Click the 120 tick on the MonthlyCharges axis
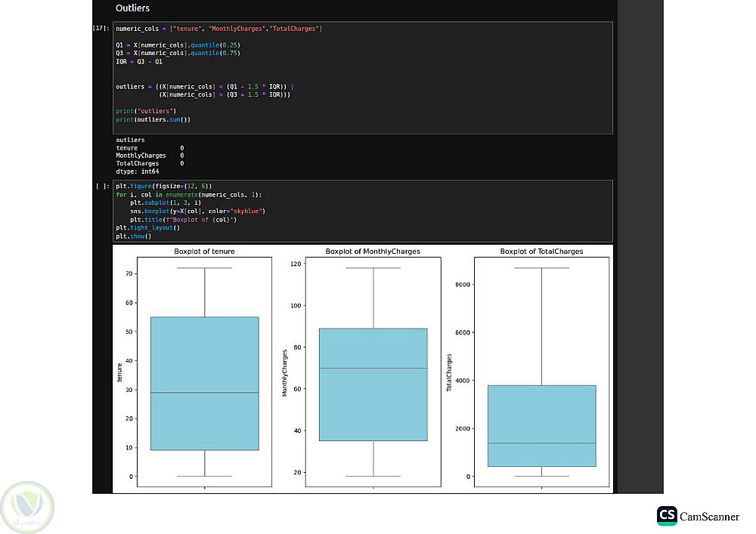 pyautogui.click(x=296, y=264)
